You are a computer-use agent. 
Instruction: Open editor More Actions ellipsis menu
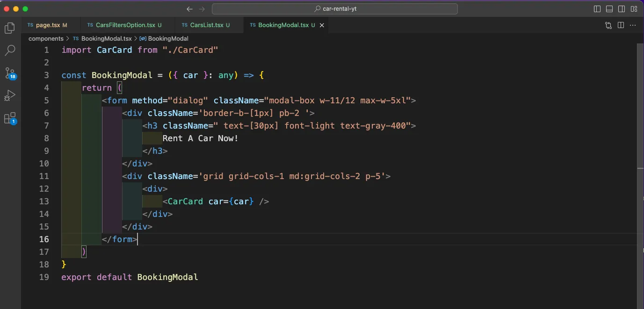coord(634,25)
